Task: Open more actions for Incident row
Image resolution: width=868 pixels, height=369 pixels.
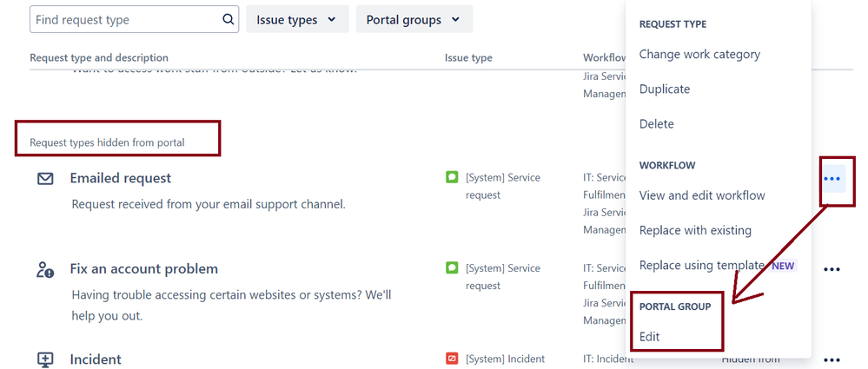Action: point(832,359)
